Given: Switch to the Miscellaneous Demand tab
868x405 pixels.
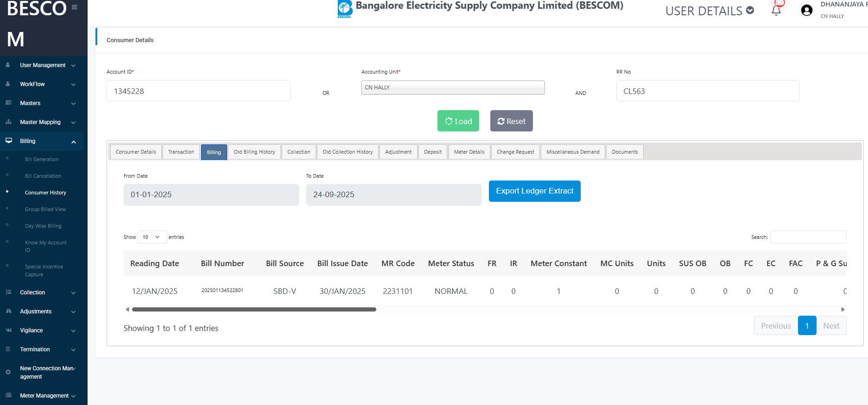Looking at the screenshot, I should 573,152.
